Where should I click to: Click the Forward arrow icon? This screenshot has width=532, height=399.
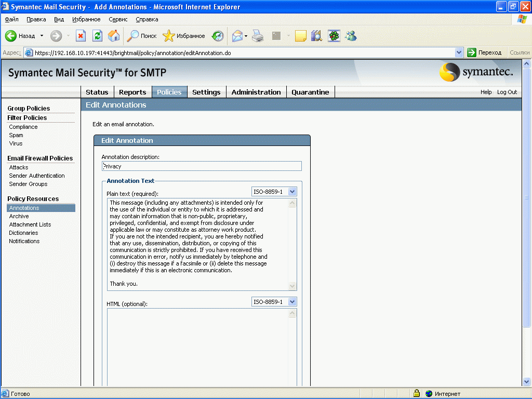click(56, 36)
